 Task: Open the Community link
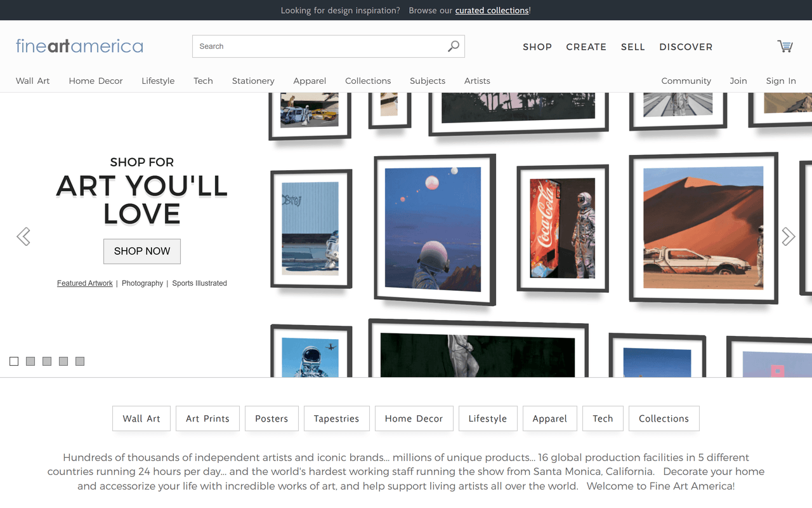tap(686, 81)
